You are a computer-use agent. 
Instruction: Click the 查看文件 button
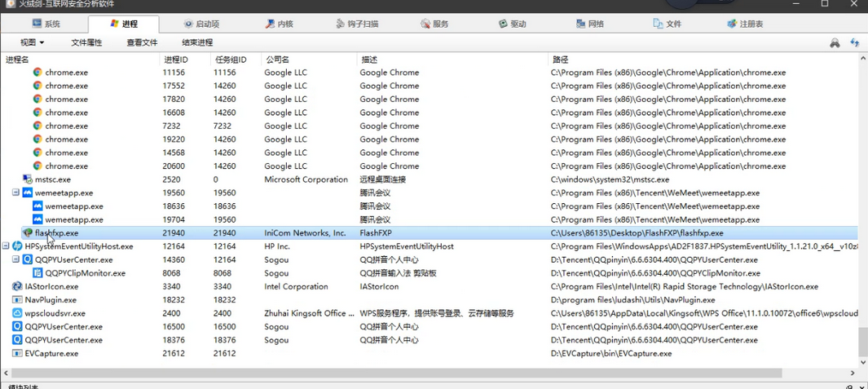coord(143,42)
